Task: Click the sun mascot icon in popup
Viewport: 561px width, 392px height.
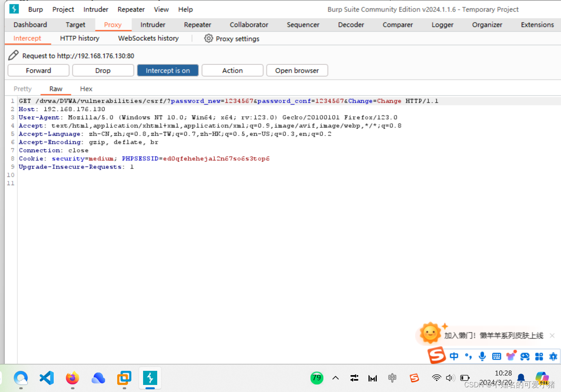Action: (x=430, y=333)
